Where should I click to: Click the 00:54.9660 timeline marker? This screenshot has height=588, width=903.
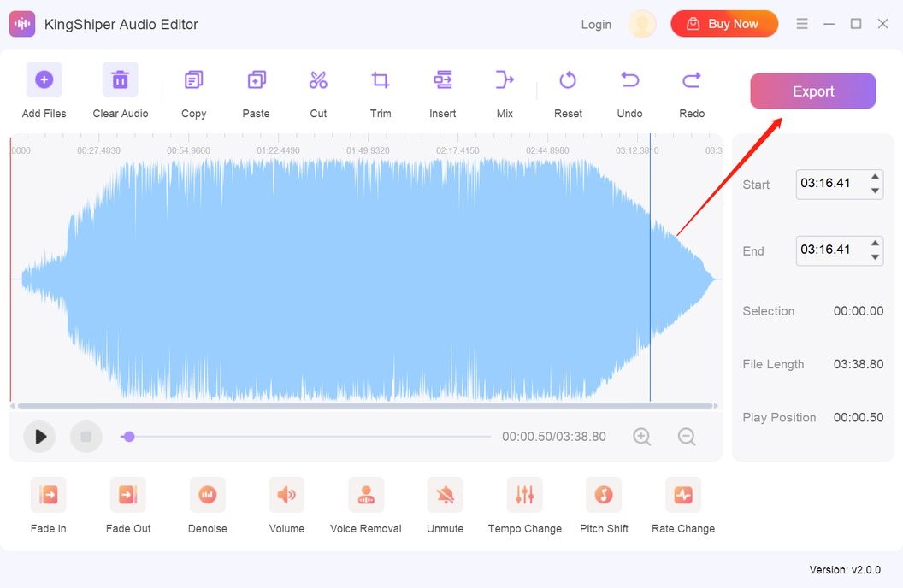(x=188, y=150)
